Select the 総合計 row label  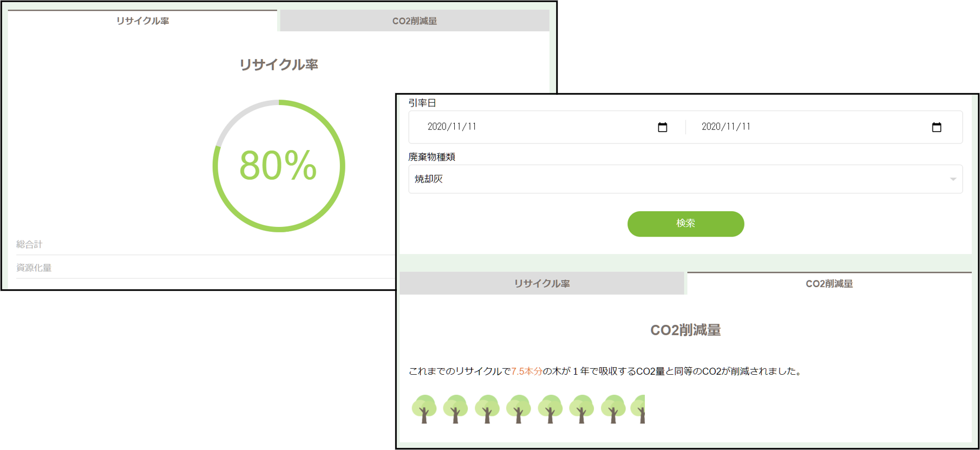tap(29, 245)
